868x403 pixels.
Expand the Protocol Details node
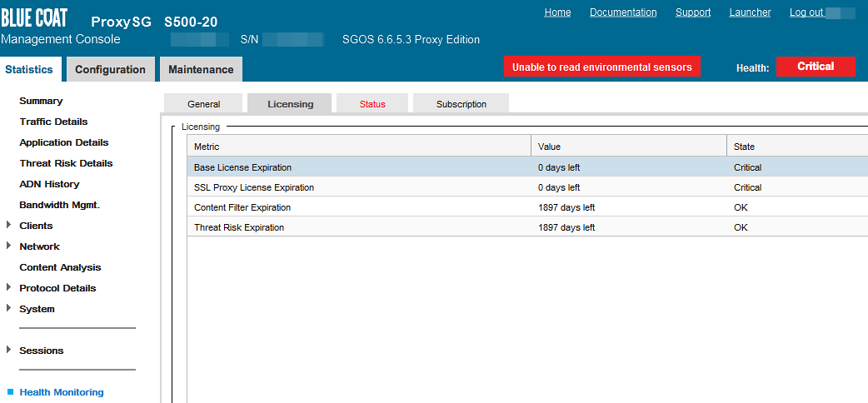(x=8, y=287)
